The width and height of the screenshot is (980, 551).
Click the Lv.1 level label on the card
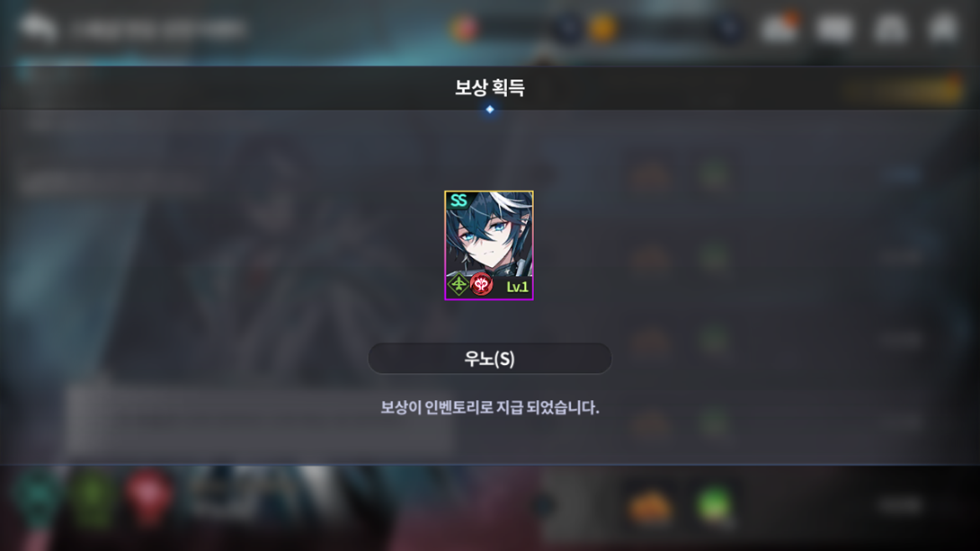tap(517, 288)
